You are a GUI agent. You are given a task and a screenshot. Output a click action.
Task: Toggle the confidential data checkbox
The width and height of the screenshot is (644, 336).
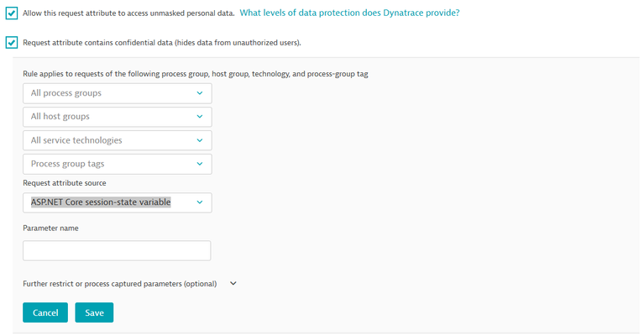[12, 42]
